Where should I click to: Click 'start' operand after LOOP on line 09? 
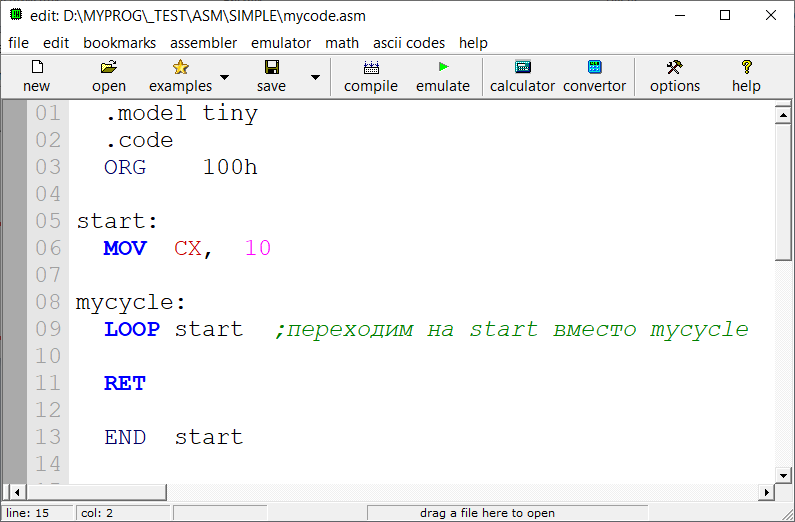tap(209, 329)
